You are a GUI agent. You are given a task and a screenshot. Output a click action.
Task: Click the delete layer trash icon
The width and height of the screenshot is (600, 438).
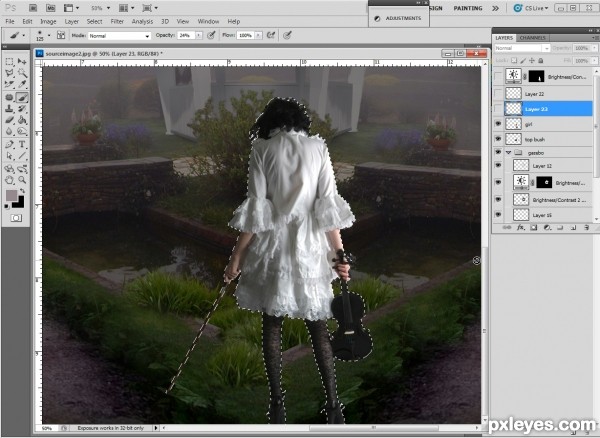pos(587,228)
